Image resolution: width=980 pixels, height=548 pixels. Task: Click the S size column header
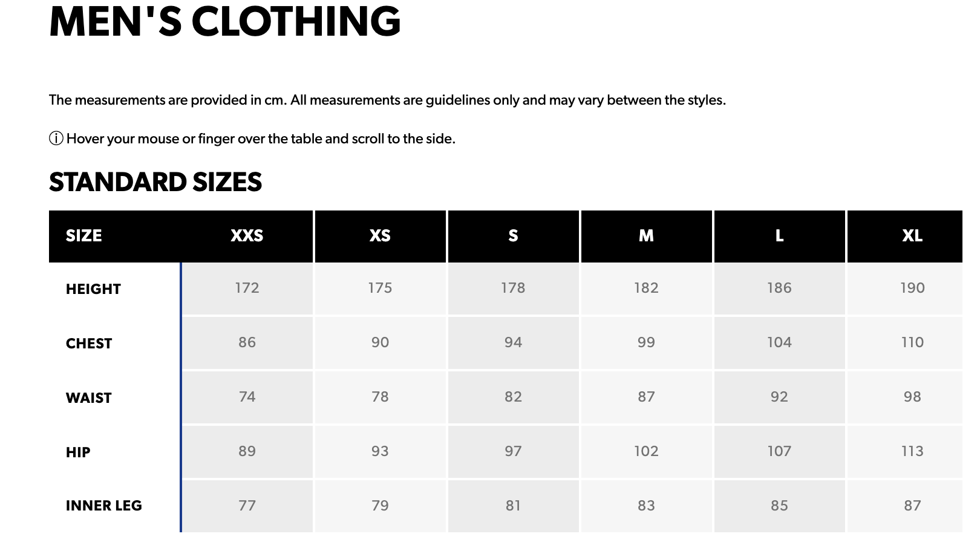[x=513, y=236]
